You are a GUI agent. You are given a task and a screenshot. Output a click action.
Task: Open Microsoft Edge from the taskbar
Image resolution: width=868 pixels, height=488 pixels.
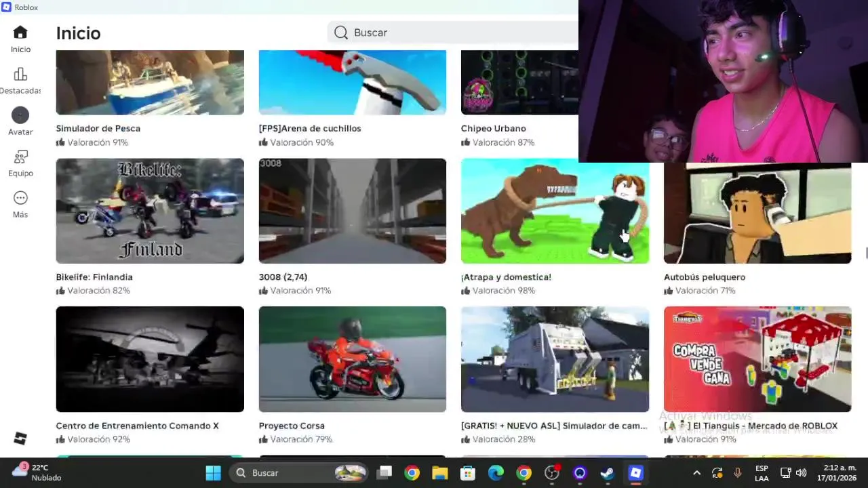pyautogui.click(x=496, y=472)
